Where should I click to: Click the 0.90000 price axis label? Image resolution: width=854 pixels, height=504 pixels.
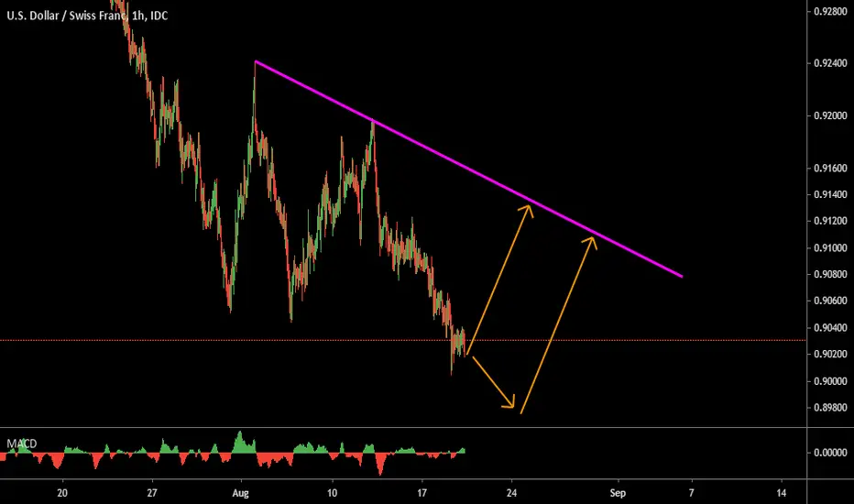pos(830,381)
